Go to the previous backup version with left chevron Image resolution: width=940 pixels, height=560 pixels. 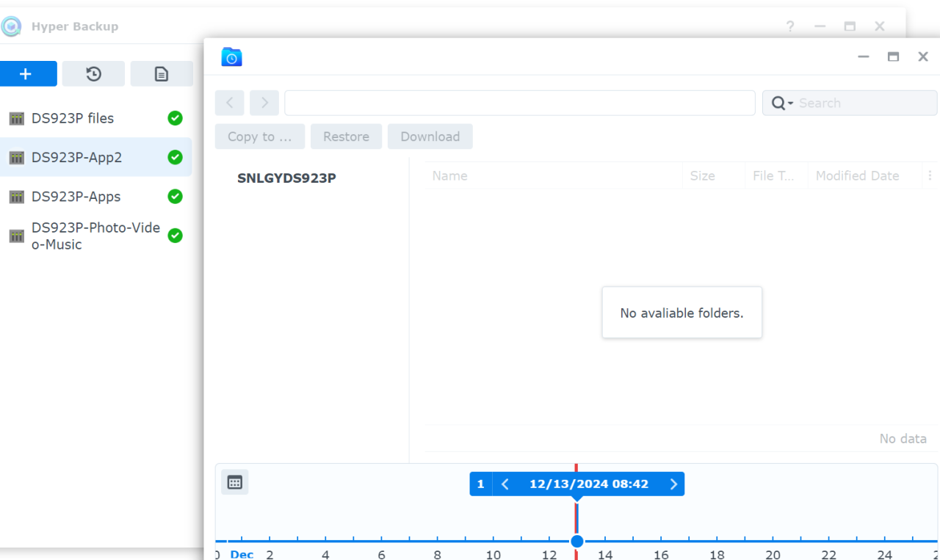(505, 483)
